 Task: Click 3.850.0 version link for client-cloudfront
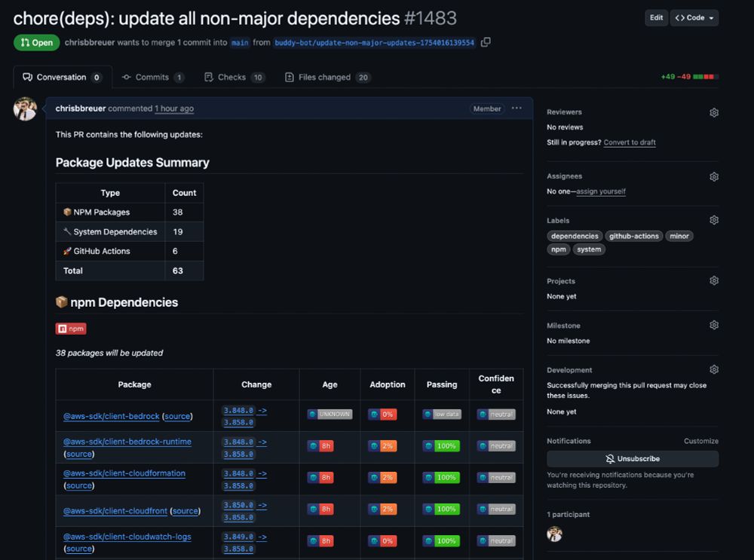(238, 505)
